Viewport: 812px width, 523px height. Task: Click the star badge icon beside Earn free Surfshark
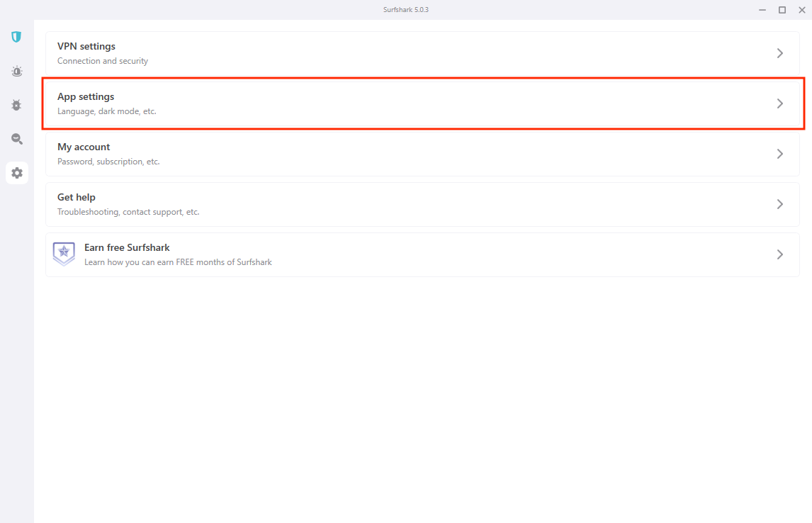(x=64, y=254)
